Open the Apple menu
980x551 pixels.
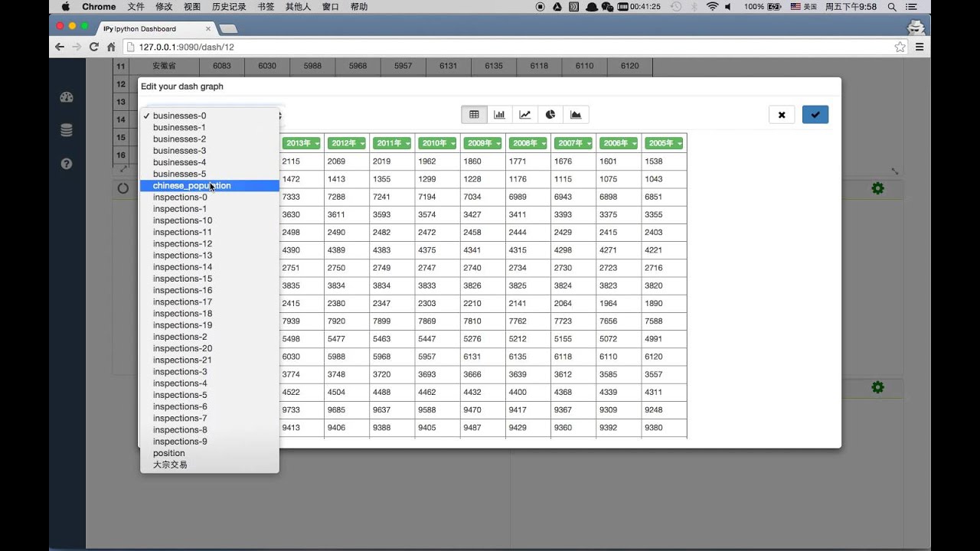65,6
